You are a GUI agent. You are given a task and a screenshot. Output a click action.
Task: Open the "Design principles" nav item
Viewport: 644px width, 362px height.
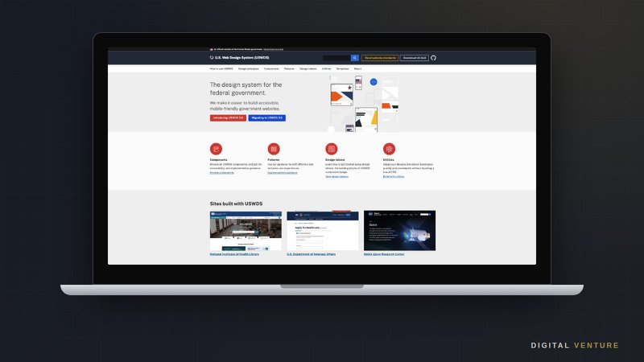coord(249,68)
